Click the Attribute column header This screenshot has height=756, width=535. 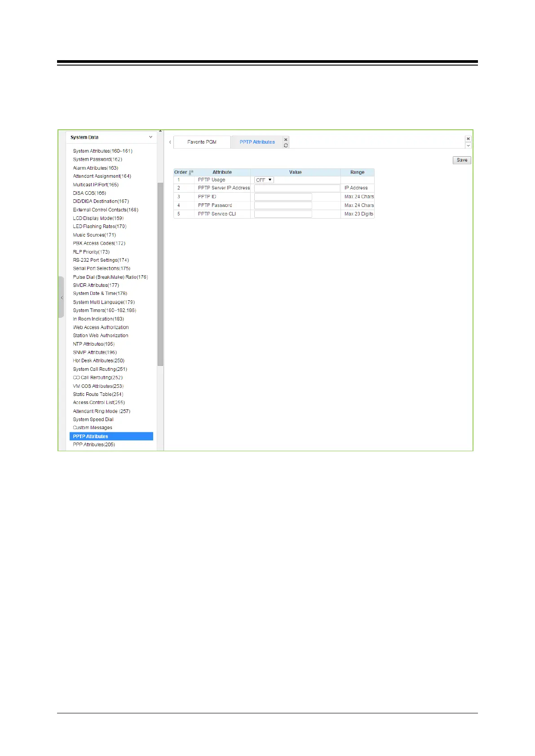pyautogui.click(x=222, y=172)
